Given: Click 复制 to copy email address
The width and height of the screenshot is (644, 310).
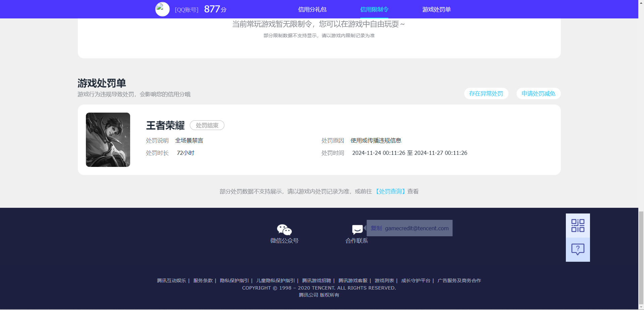Looking at the screenshot, I should click(376, 228).
